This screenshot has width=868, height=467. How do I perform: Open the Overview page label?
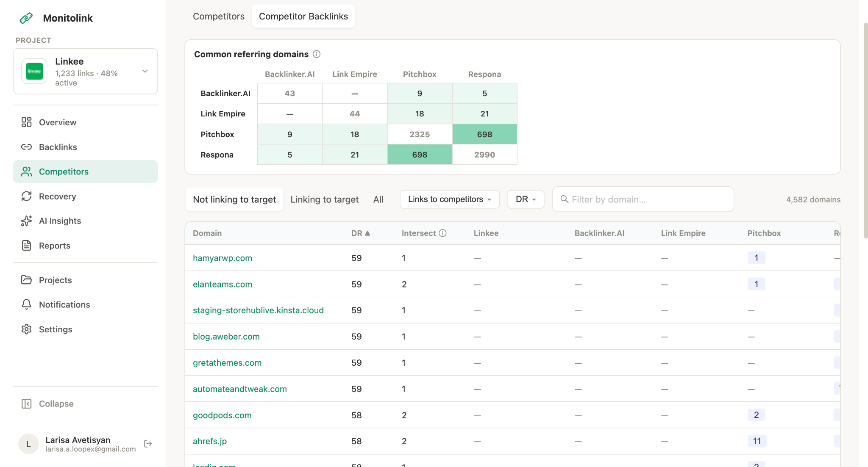coord(58,122)
